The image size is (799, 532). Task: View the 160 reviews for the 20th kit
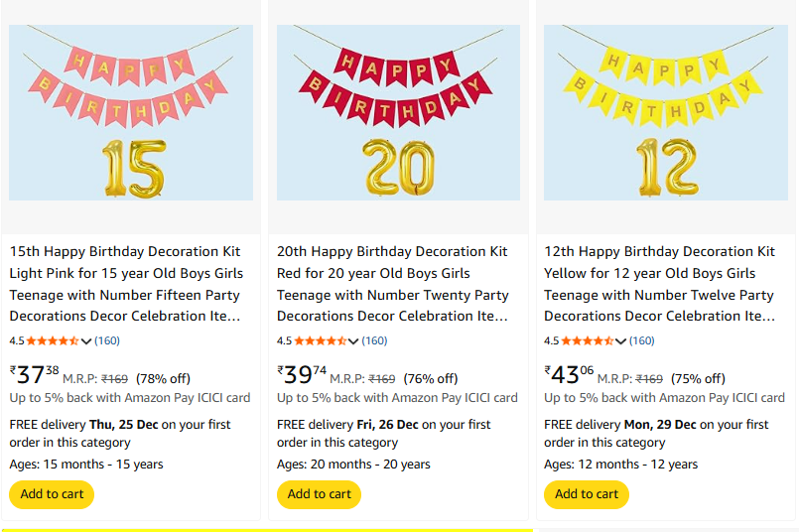click(x=374, y=341)
